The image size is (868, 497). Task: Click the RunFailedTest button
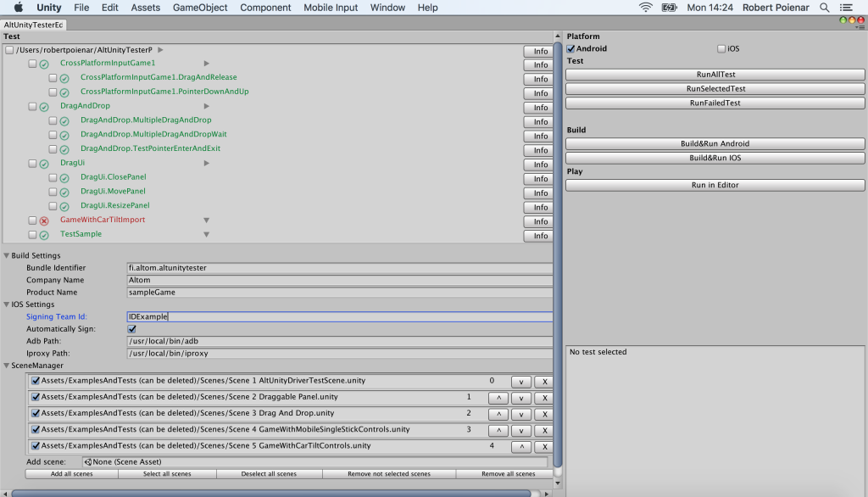tap(715, 103)
